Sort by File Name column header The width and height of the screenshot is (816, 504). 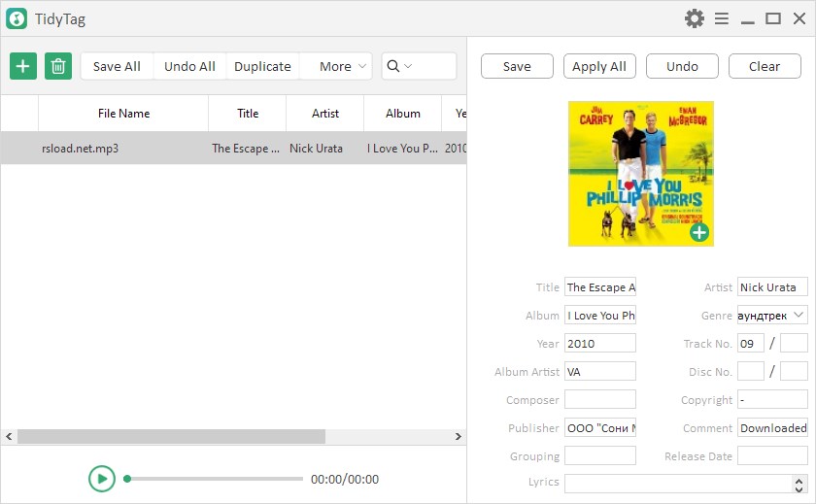pyautogui.click(x=123, y=114)
